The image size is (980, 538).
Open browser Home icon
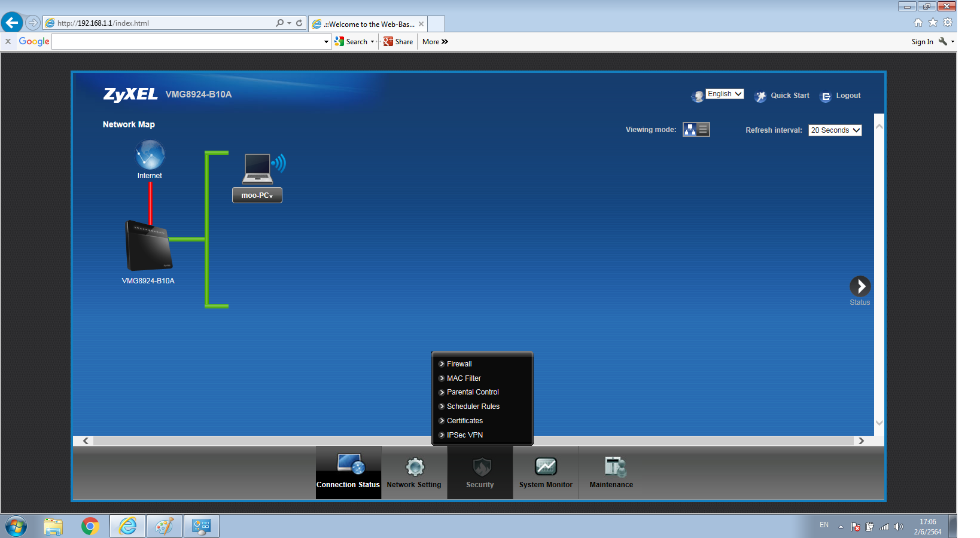[x=918, y=23]
